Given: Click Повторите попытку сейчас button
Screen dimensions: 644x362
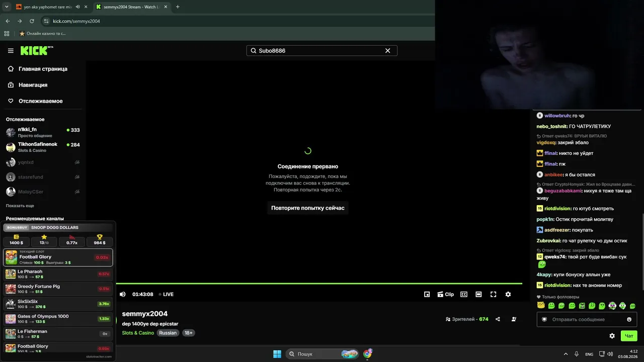Looking at the screenshot, I should point(308,208).
